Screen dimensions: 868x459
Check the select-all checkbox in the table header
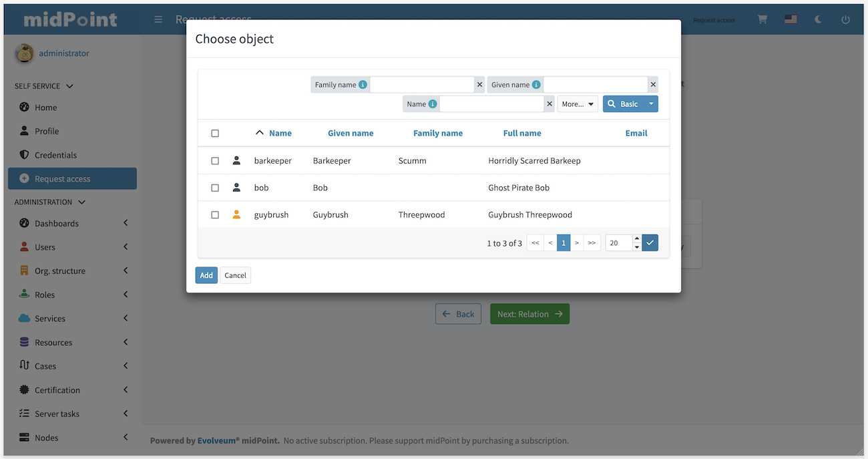(x=215, y=133)
